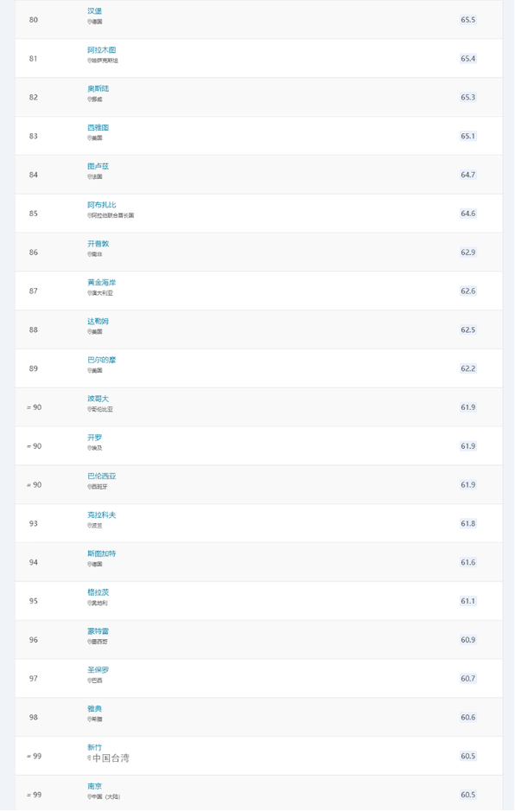Click the location pin icon under 圣保罗
Viewport: 515px width, 812px height.
coord(89,681)
